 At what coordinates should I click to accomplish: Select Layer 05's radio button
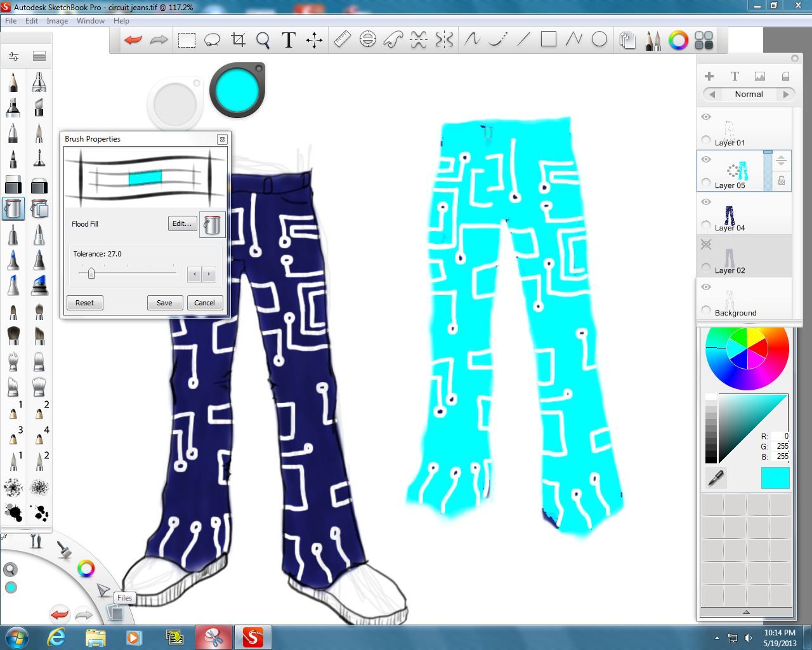pyautogui.click(x=705, y=182)
